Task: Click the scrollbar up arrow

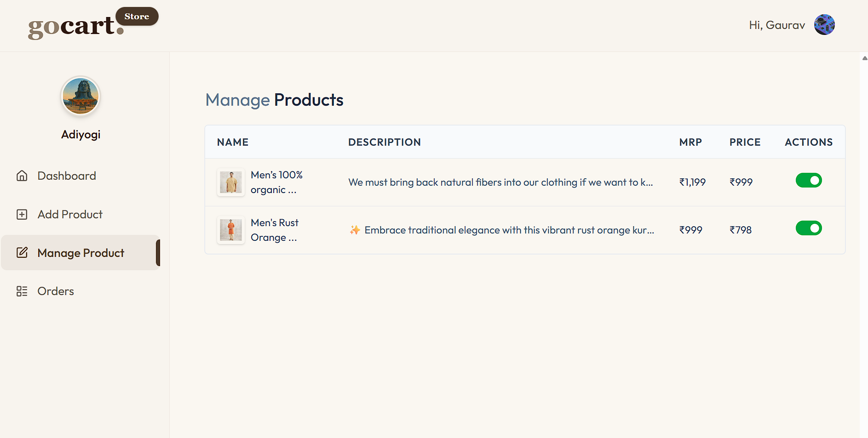Action: 864,58
